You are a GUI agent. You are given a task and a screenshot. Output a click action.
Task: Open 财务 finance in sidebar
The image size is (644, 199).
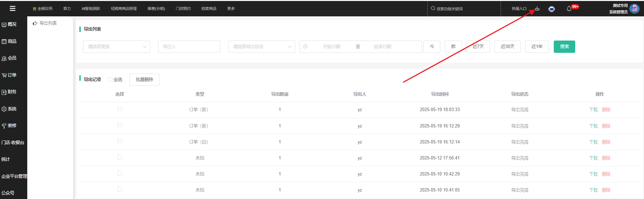click(9, 92)
